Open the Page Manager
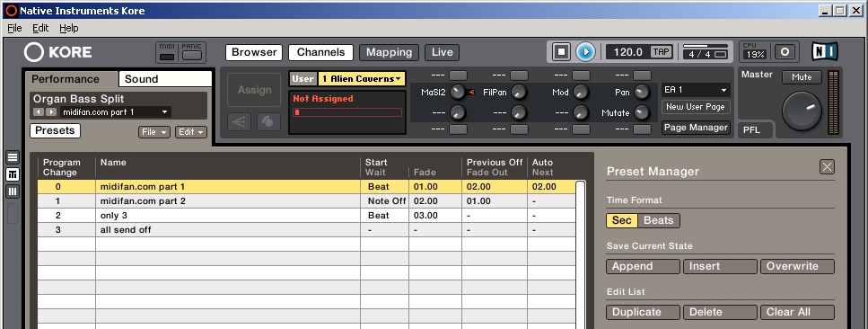Screen dimensions: 868x329 [696, 127]
